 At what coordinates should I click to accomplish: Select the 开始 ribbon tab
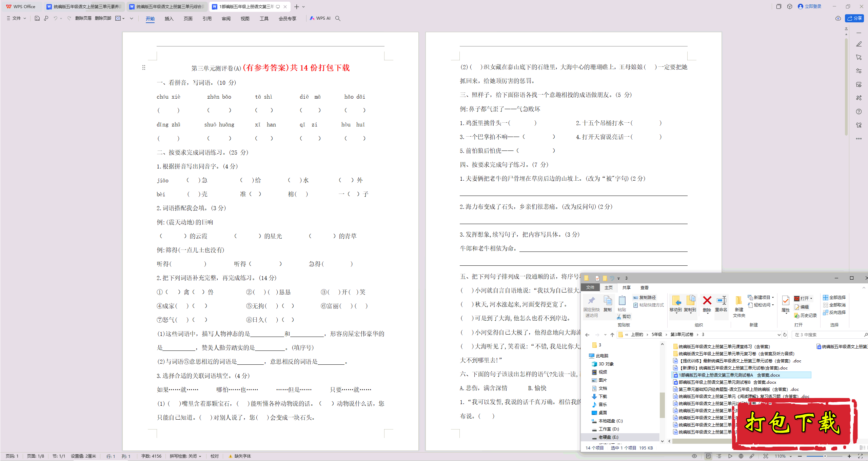point(150,19)
